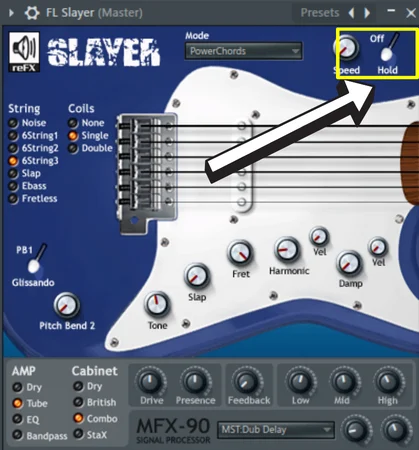This screenshot has height=450, width=419.
Task: Click the Vel knob above Harmonic
Action: (x=319, y=237)
